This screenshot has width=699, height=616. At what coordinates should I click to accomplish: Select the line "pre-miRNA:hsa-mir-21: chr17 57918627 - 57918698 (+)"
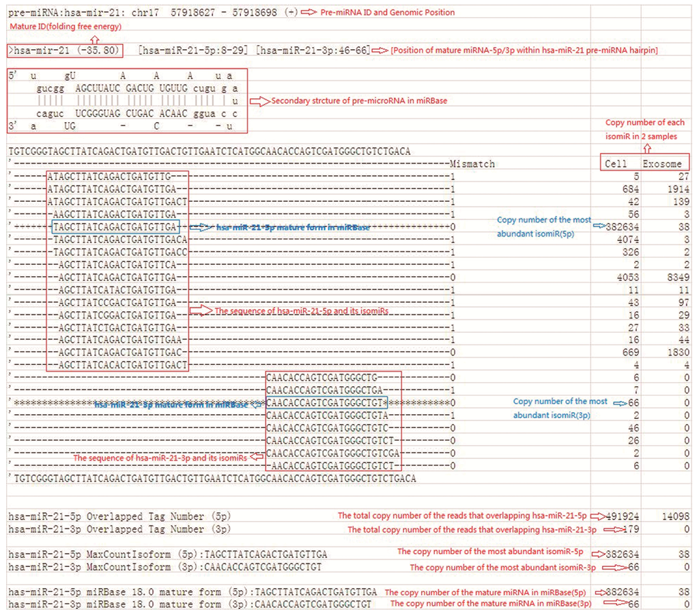click(153, 12)
